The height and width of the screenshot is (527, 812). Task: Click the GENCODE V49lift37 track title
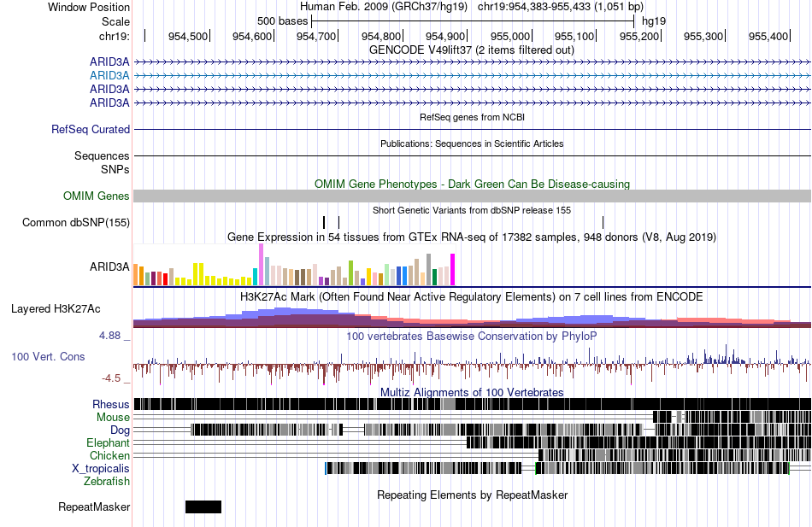point(472,50)
